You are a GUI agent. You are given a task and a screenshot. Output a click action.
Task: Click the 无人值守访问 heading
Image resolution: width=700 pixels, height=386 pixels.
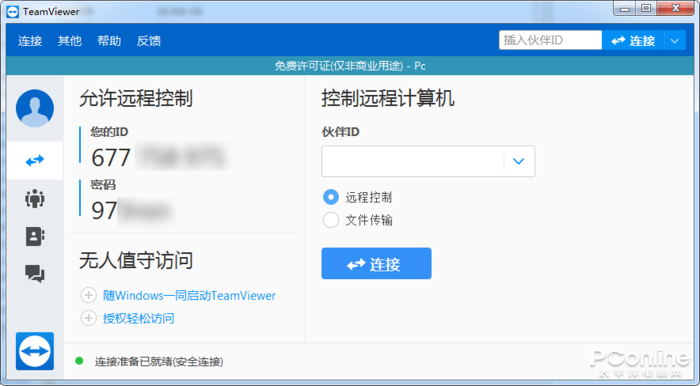click(136, 261)
